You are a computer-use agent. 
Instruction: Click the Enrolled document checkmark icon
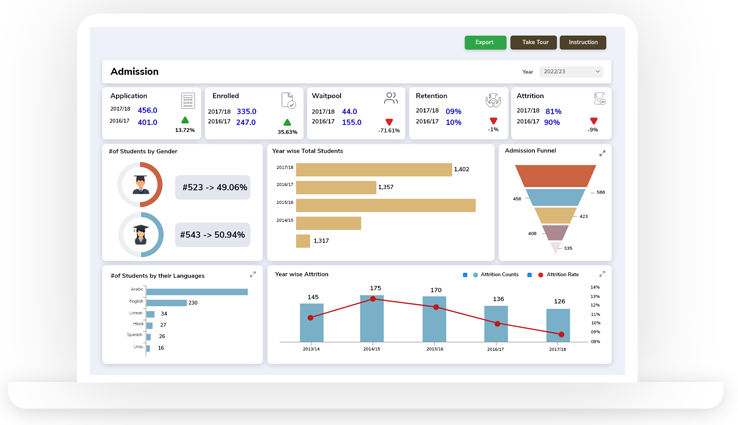[288, 100]
